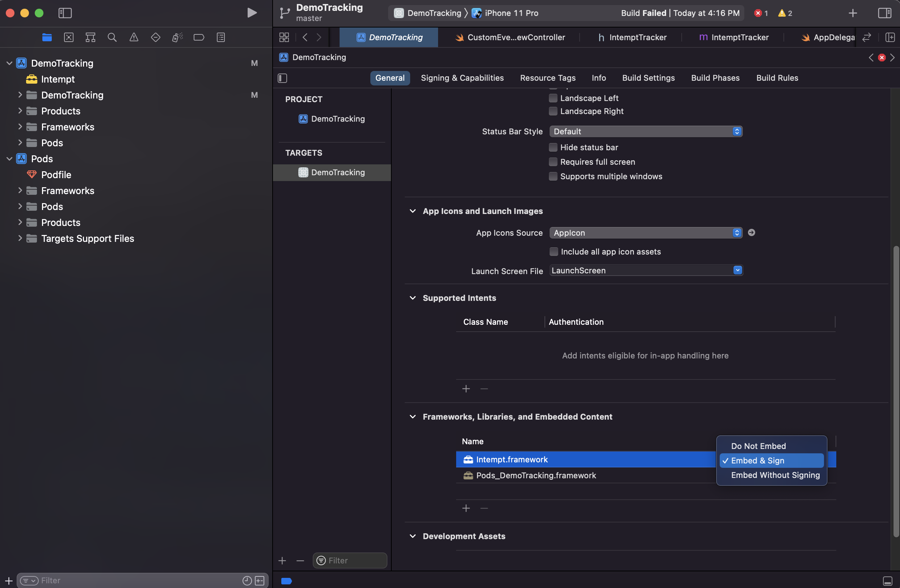Image resolution: width=900 pixels, height=588 pixels.
Task: Select Podfile in the navigator
Action: (56, 175)
